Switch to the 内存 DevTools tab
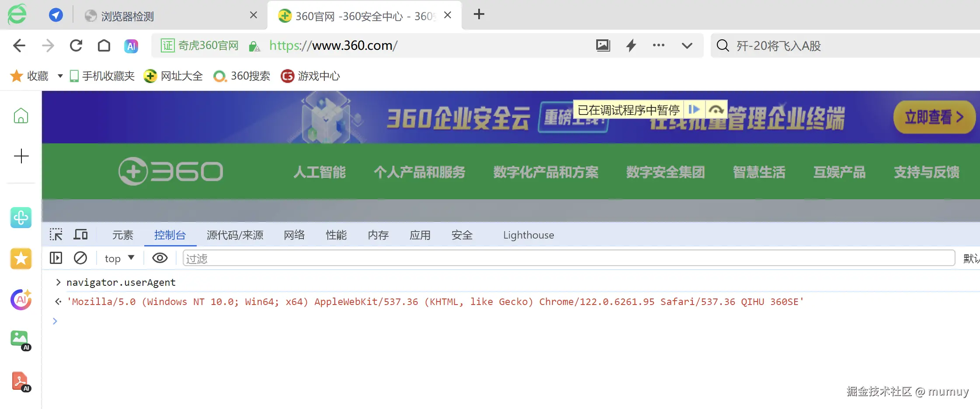 [378, 235]
